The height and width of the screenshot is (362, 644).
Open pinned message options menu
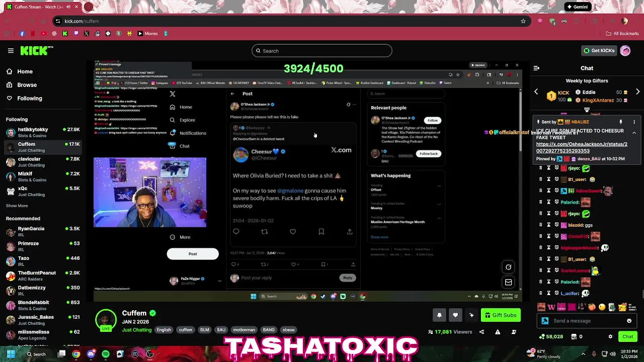click(x=634, y=122)
